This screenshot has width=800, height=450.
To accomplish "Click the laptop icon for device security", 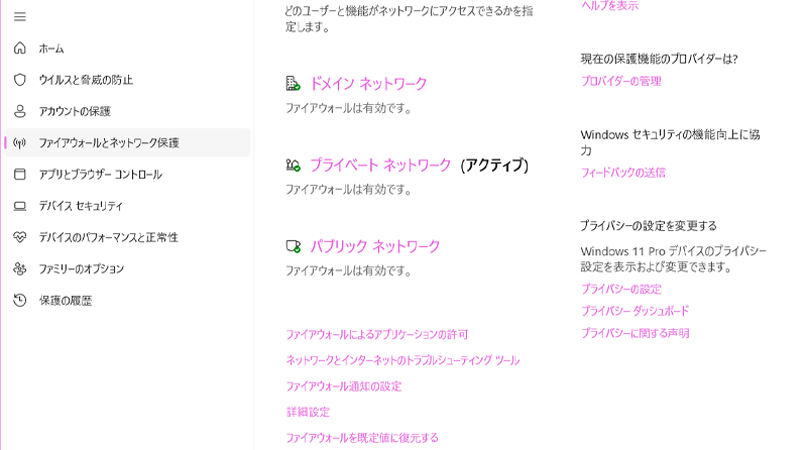I will [x=19, y=206].
